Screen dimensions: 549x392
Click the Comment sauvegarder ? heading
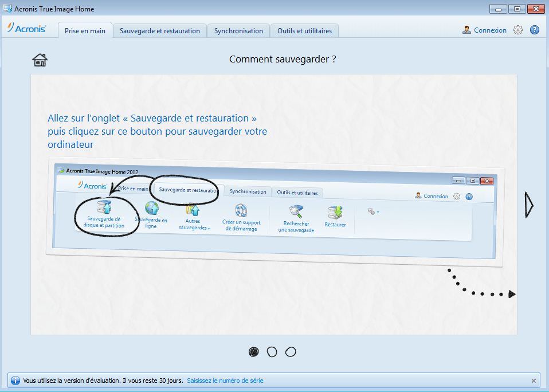pos(283,59)
